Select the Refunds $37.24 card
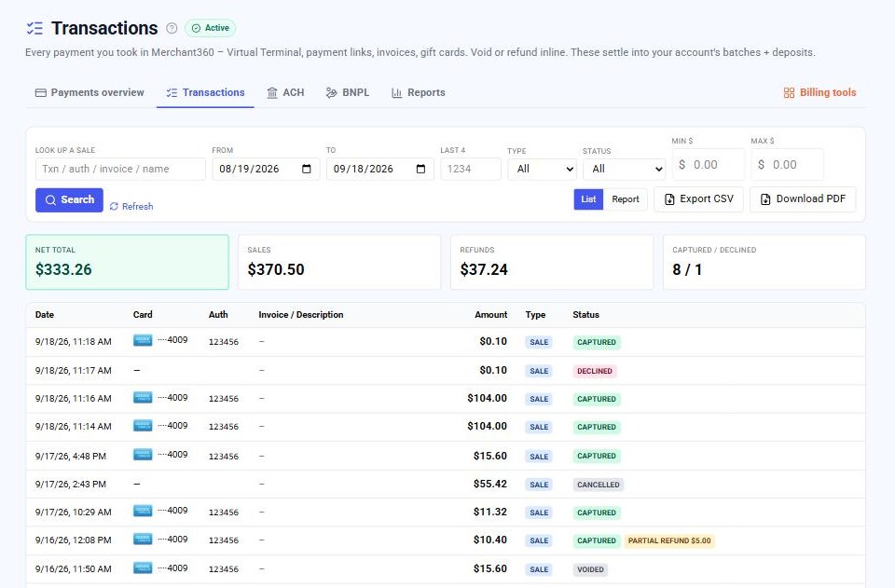 [x=552, y=263]
